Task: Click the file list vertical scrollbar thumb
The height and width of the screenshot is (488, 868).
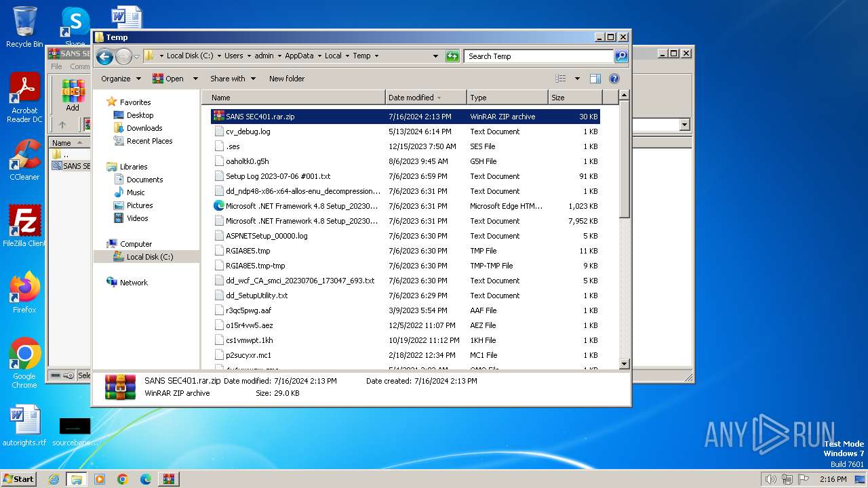Action: (x=625, y=160)
